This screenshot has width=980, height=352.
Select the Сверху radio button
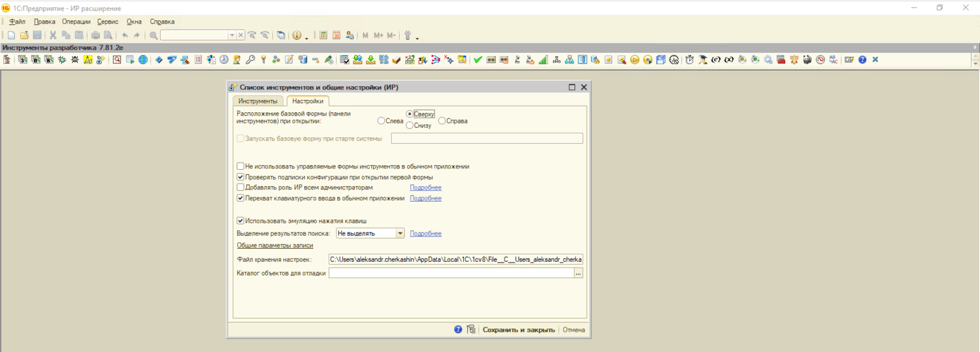410,114
